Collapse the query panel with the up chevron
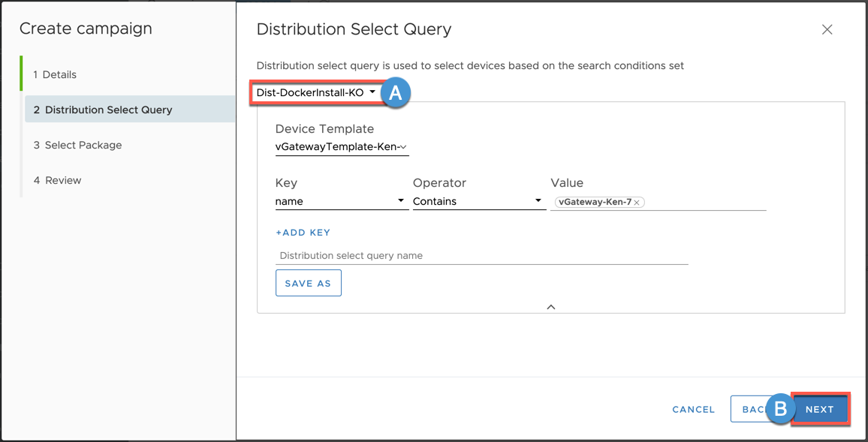This screenshot has width=868, height=442. pos(551,307)
